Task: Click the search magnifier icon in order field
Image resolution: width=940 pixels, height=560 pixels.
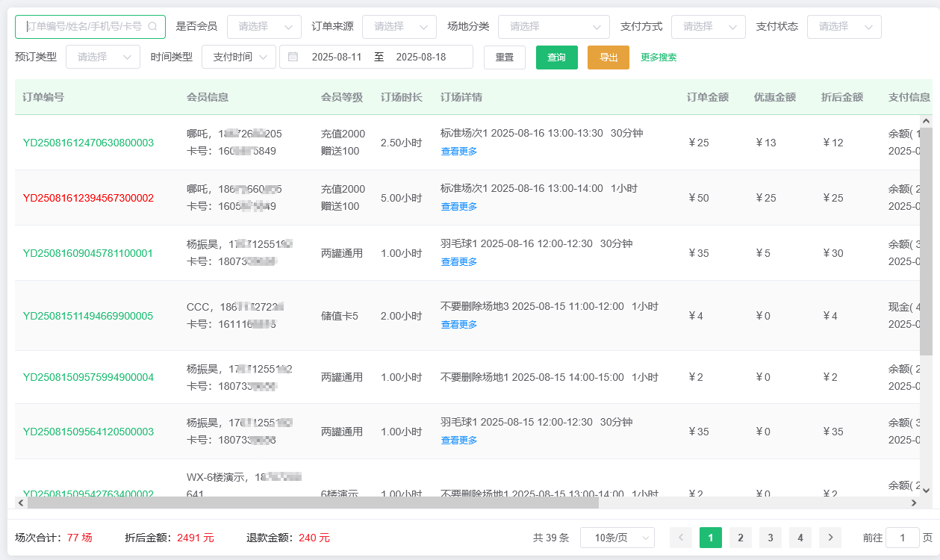Action: coord(153,26)
